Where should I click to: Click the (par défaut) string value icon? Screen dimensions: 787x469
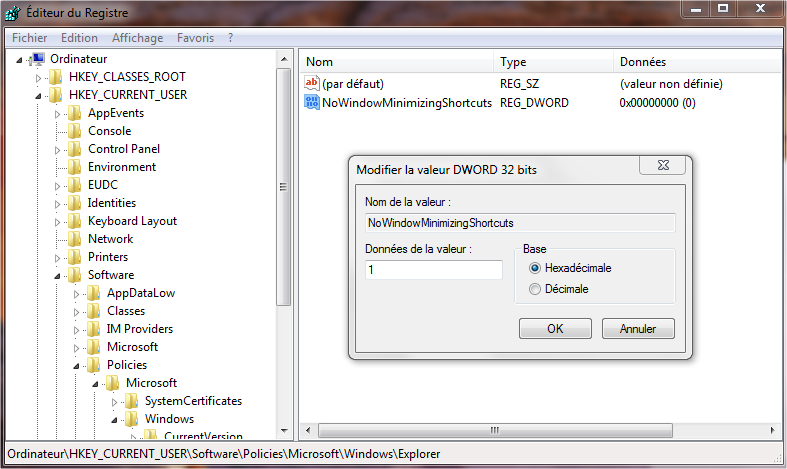(x=312, y=83)
